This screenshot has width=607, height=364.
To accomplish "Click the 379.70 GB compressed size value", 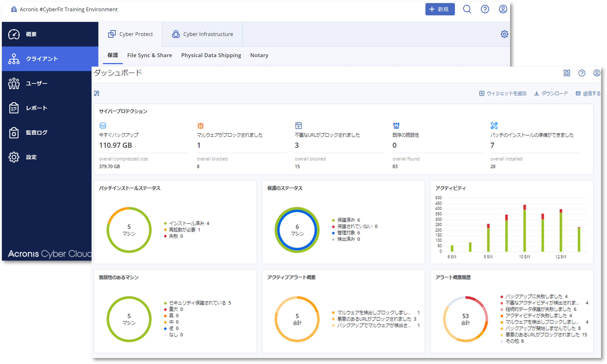I will coord(109,166).
